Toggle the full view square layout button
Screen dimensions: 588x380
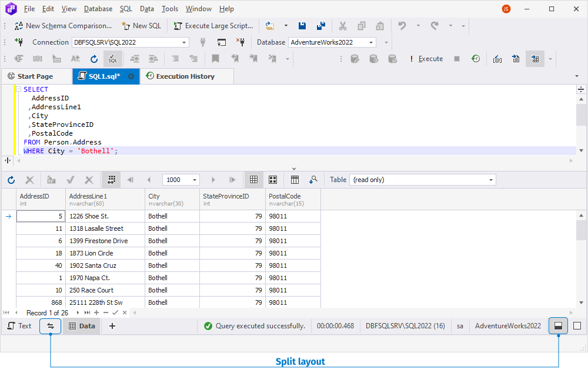pyautogui.click(x=577, y=326)
